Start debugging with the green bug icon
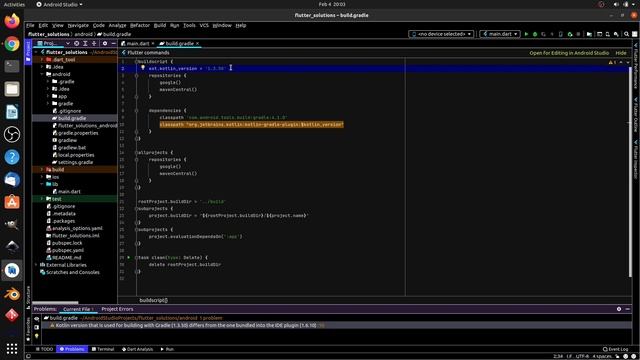640x360 pixels. pos(535,34)
